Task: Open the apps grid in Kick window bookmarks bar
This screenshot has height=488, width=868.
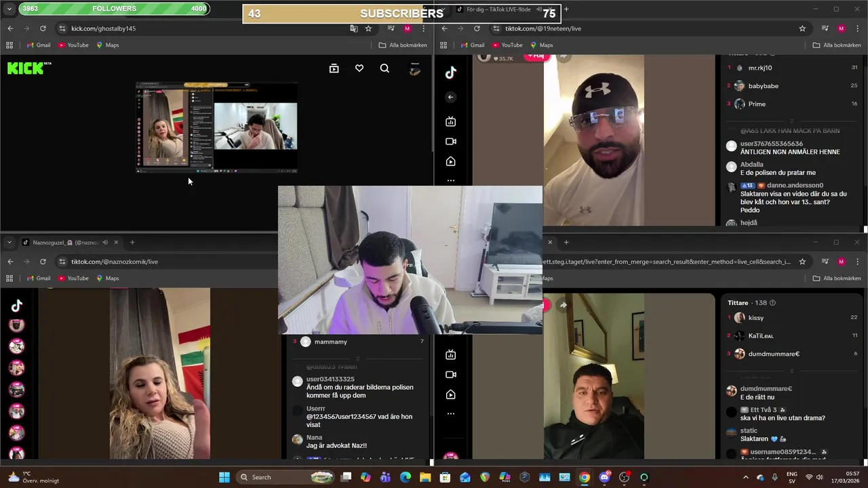Action: (9, 45)
